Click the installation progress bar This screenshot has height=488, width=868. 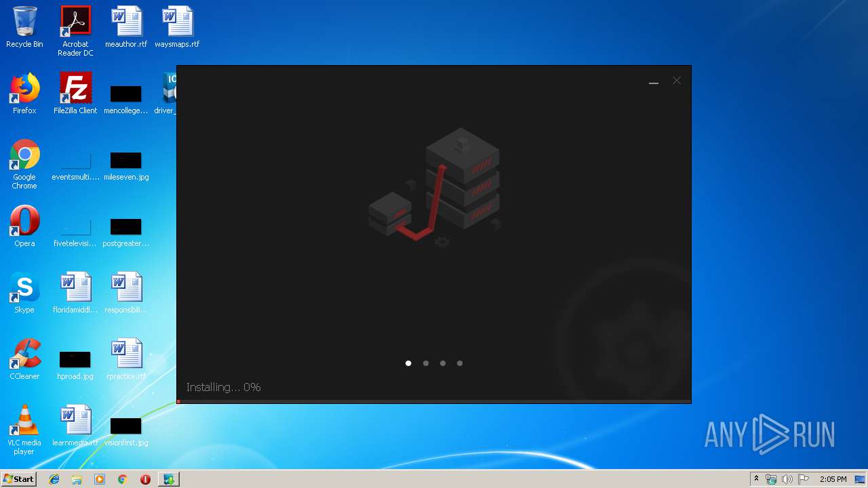(434, 401)
